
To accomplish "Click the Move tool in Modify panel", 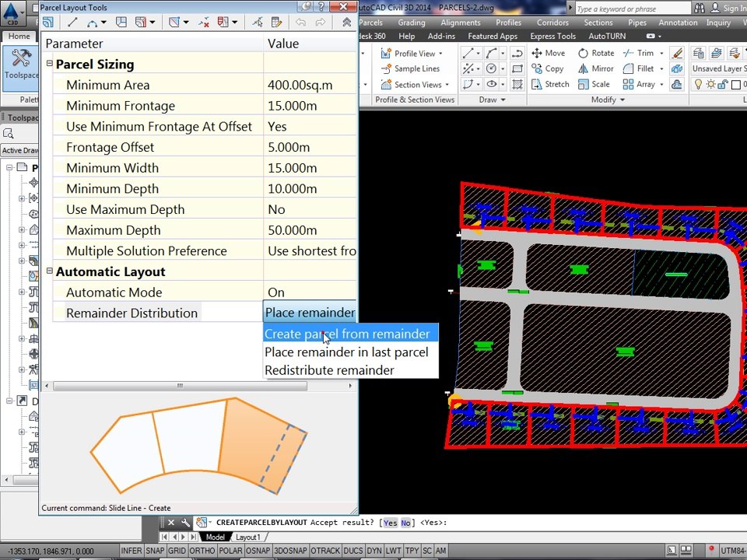I will (x=549, y=53).
